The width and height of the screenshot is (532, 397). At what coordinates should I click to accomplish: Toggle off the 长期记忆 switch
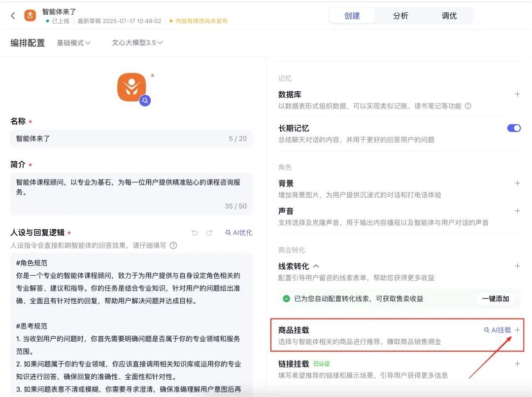click(x=514, y=128)
